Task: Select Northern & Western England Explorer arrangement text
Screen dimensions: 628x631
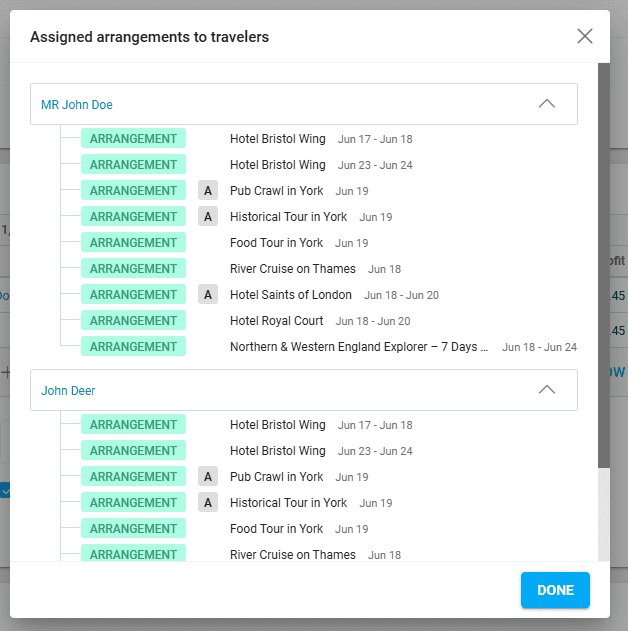Action: pos(359,347)
